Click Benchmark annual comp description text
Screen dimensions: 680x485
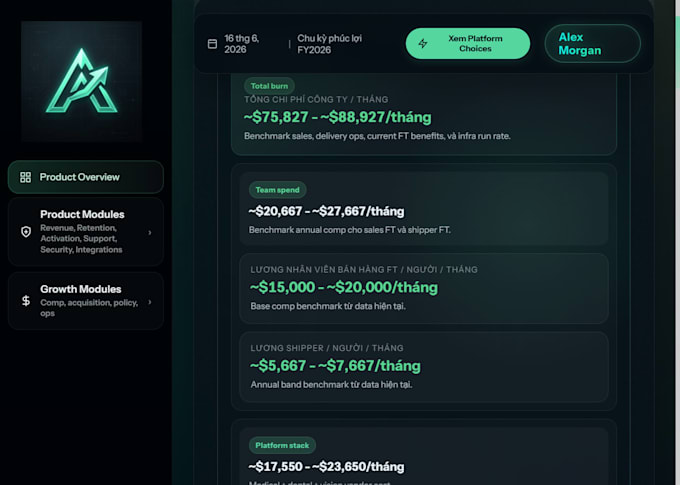pyautogui.click(x=350, y=230)
